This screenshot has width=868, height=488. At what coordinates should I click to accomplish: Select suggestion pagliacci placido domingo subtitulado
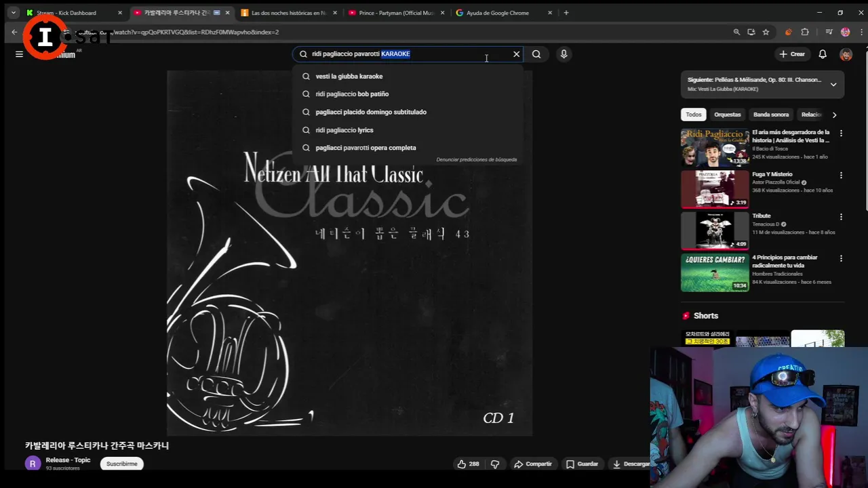tap(408, 112)
